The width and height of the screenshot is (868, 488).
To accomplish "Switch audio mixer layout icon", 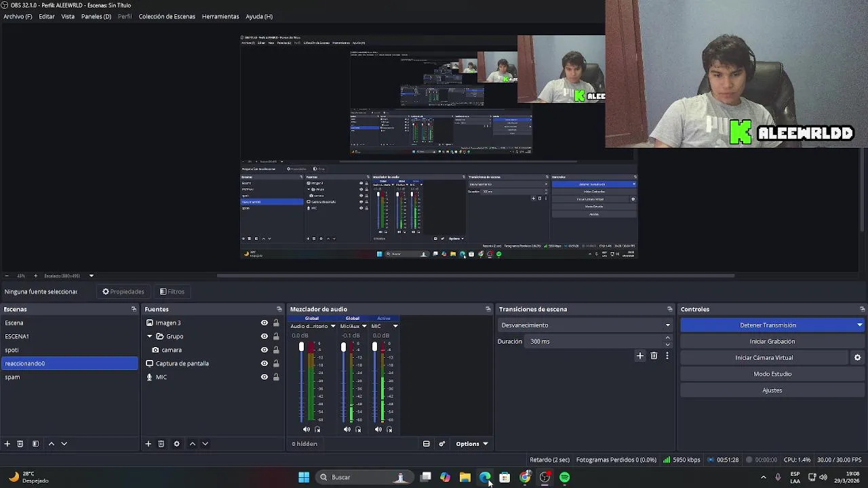I will [427, 444].
